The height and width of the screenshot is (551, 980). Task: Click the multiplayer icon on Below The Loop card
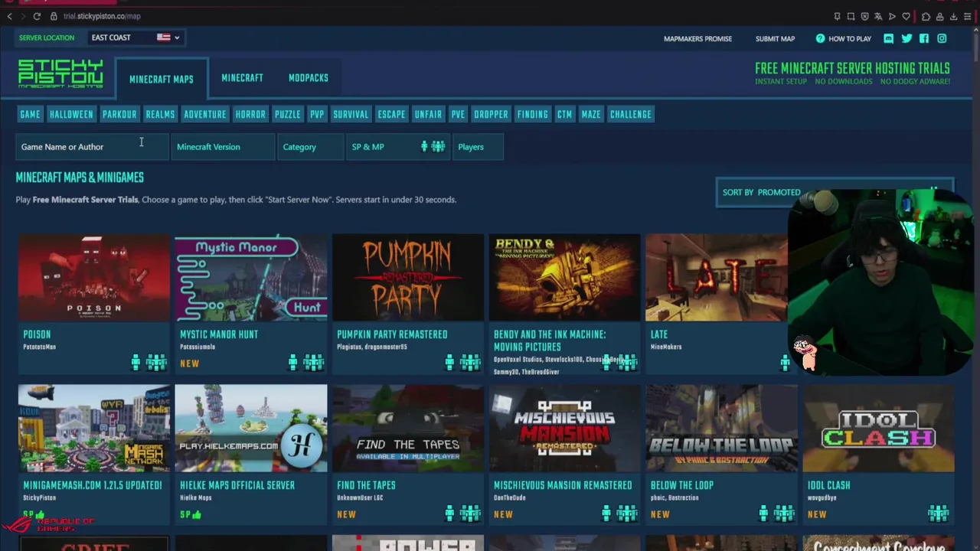(x=784, y=513)
